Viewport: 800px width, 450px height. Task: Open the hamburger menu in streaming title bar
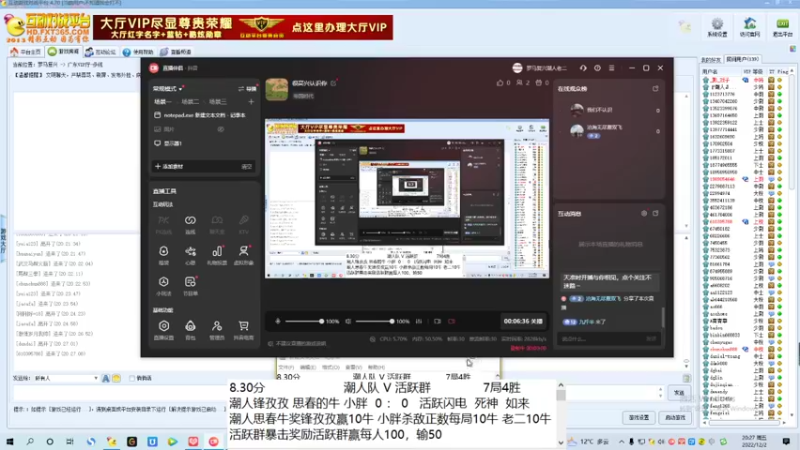[x=611, y=68]
